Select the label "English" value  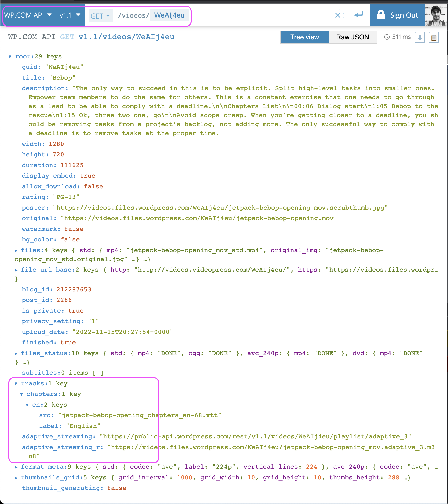83,426
